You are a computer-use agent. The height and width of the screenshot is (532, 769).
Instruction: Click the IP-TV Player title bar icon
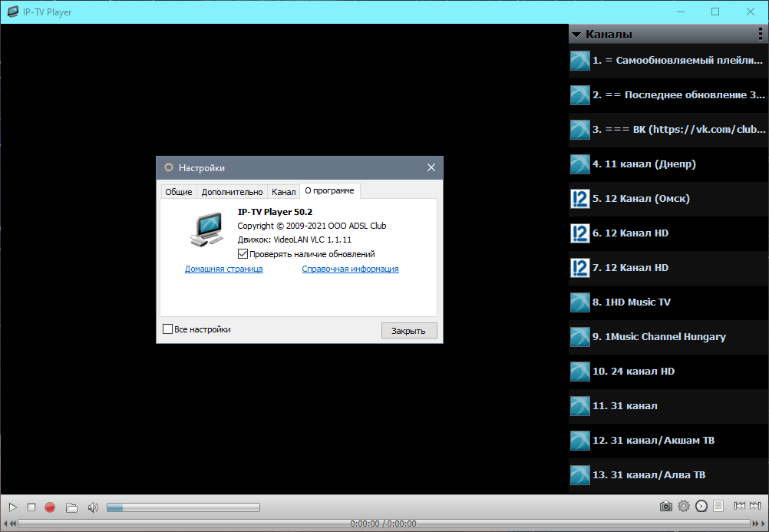point(13,12)
